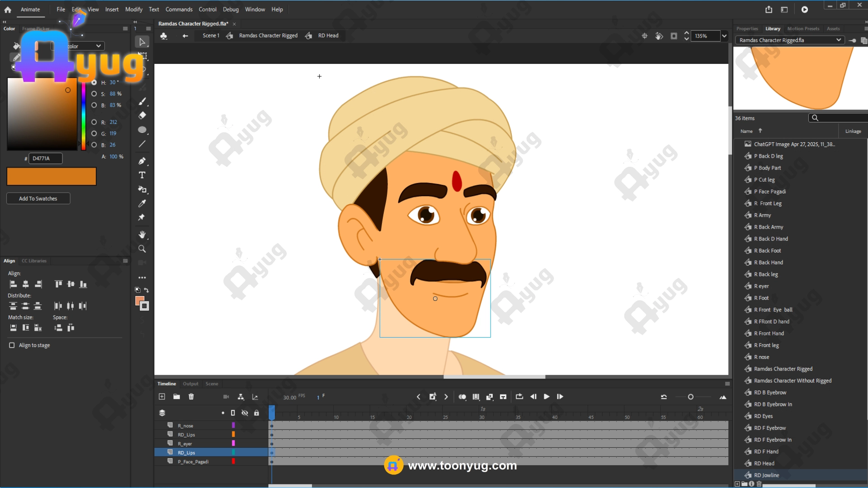Select the Line tool
Screen dimensions: 868x488
point(142,144)
